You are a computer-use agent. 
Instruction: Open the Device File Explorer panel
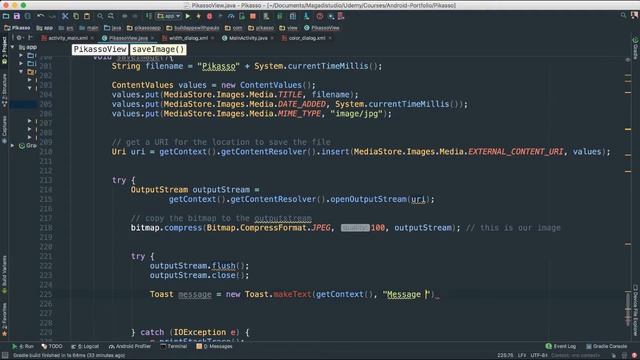[x=635, y=309]
